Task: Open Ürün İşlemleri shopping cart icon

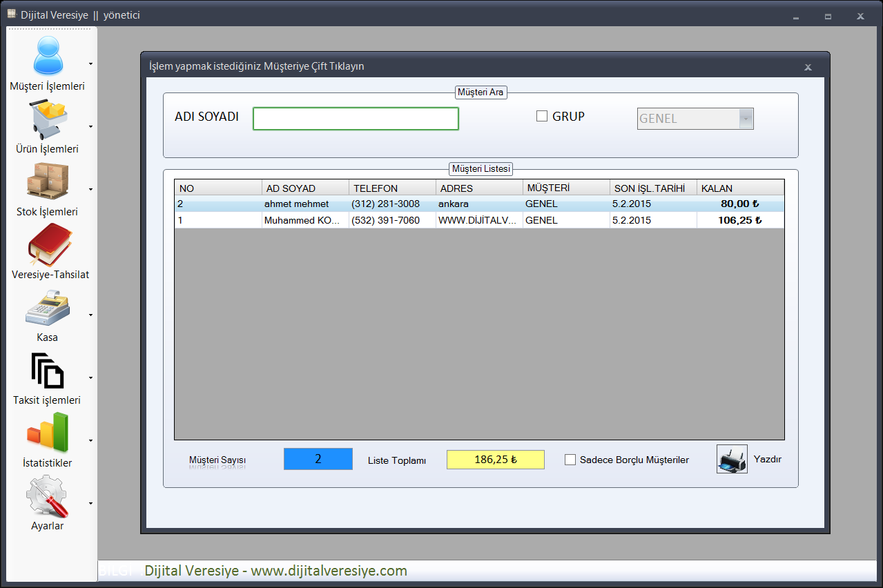Action: pos(48,119)
